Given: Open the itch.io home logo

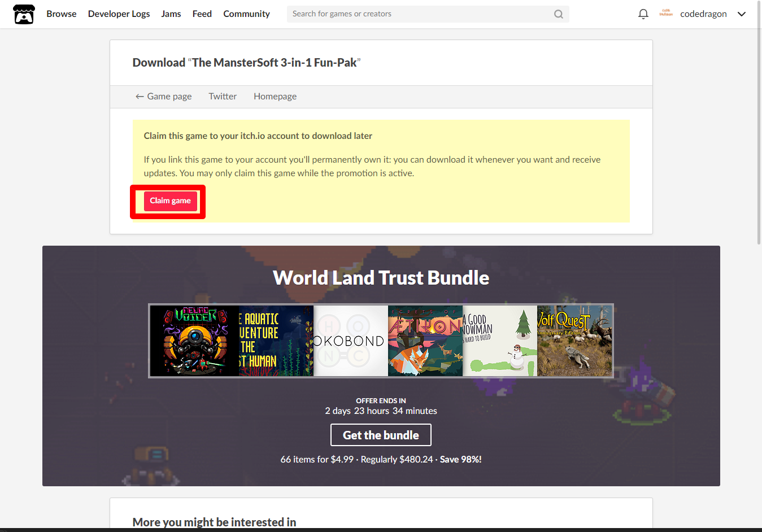Looking at the screenshot, I should [x=24, y=14].
